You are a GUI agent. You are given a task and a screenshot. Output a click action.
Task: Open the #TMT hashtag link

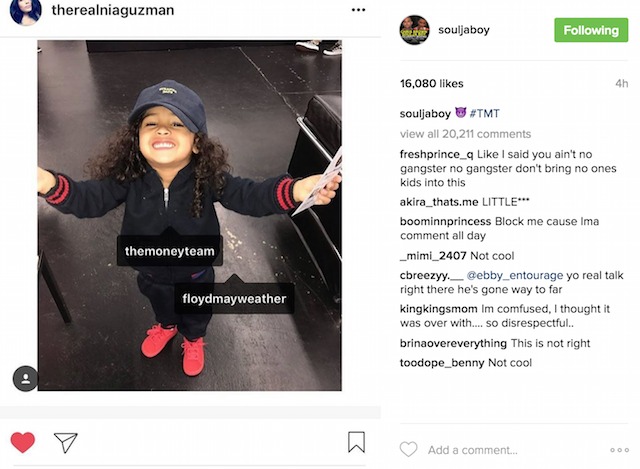tap(484, 113)
